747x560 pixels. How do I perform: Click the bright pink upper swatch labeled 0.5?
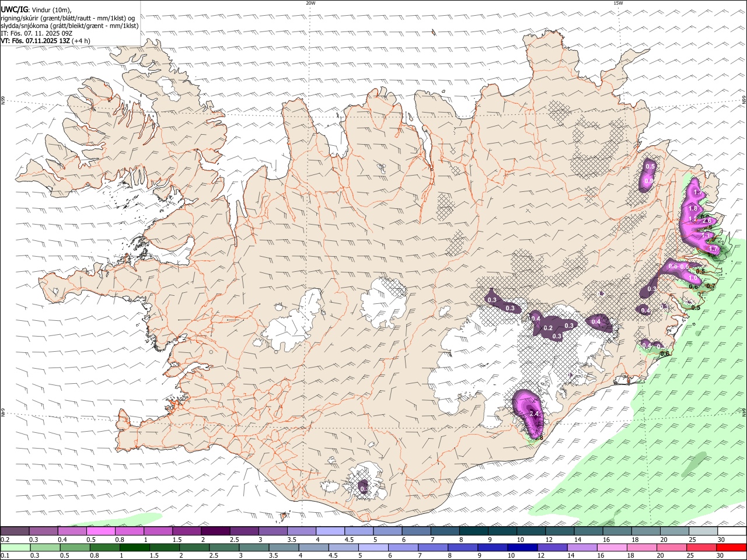(100, 531)
